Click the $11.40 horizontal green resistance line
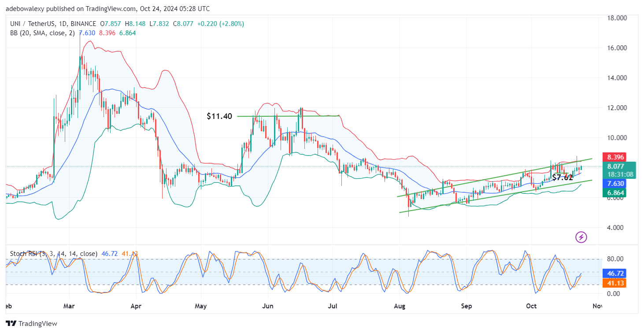The width and height of the screenshot is (644, 333). point(289,116)
